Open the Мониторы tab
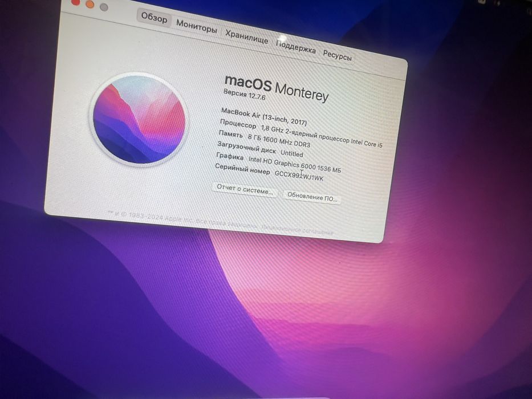This screenshot has width=532, height=399. pyautogui.click(x=197, y=26)
